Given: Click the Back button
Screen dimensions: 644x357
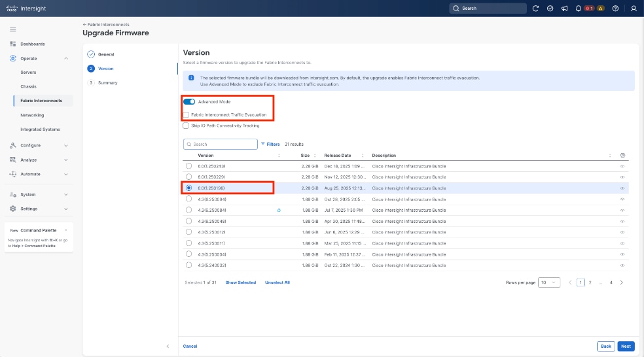Looking at the screenshot, I should pyautogui.click(x=606, y=347).
